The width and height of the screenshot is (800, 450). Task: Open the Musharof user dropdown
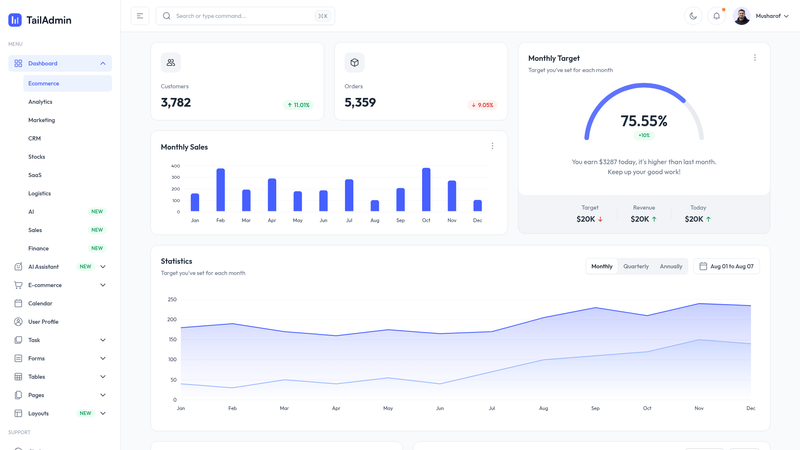tap(761, 16)
